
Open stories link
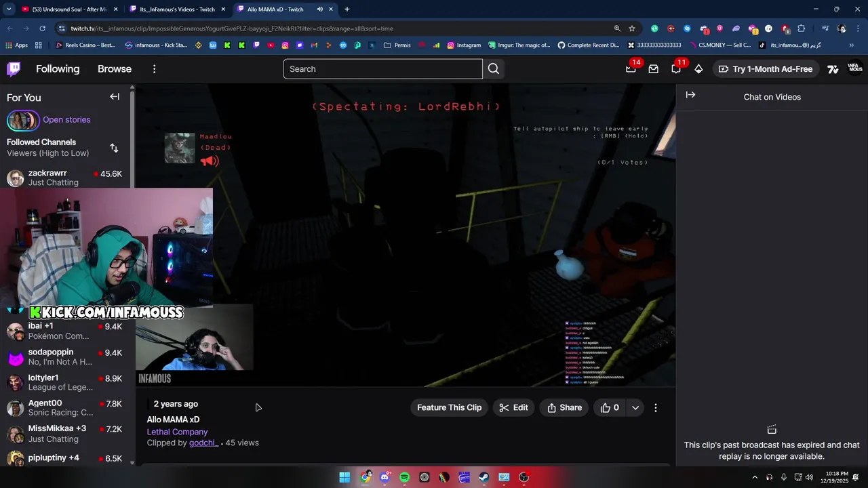point(66,120)
